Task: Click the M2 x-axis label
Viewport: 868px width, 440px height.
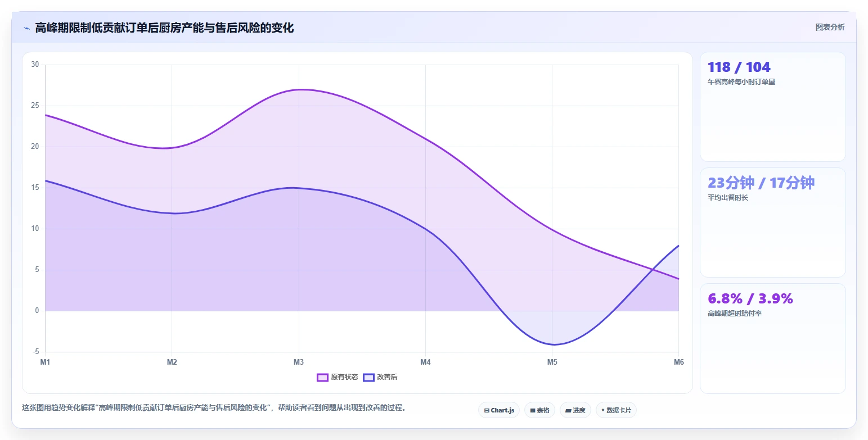Action: [172, 362]
